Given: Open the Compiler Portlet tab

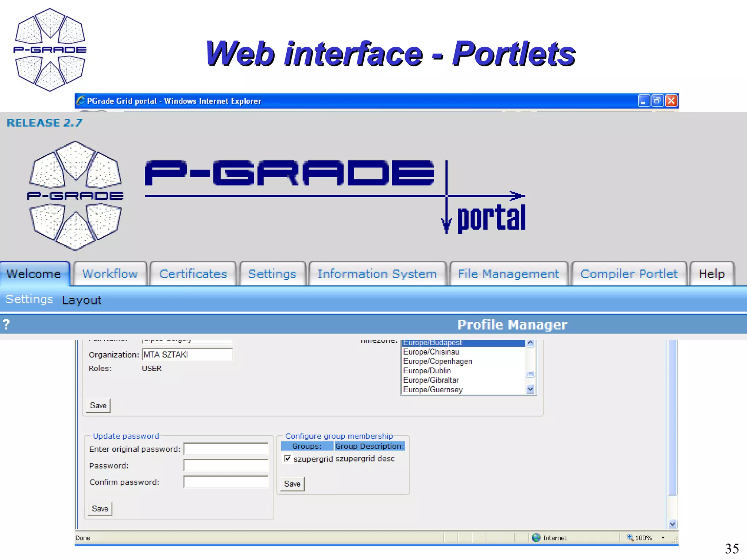Looking at the screenshot, I should [629, 273].
